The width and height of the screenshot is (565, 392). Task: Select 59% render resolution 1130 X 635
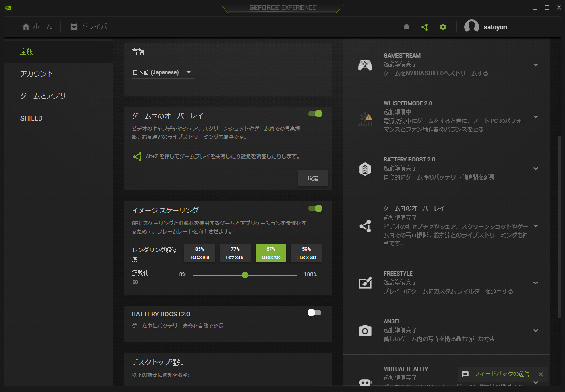pyautogui.click(x=306, y=253)
